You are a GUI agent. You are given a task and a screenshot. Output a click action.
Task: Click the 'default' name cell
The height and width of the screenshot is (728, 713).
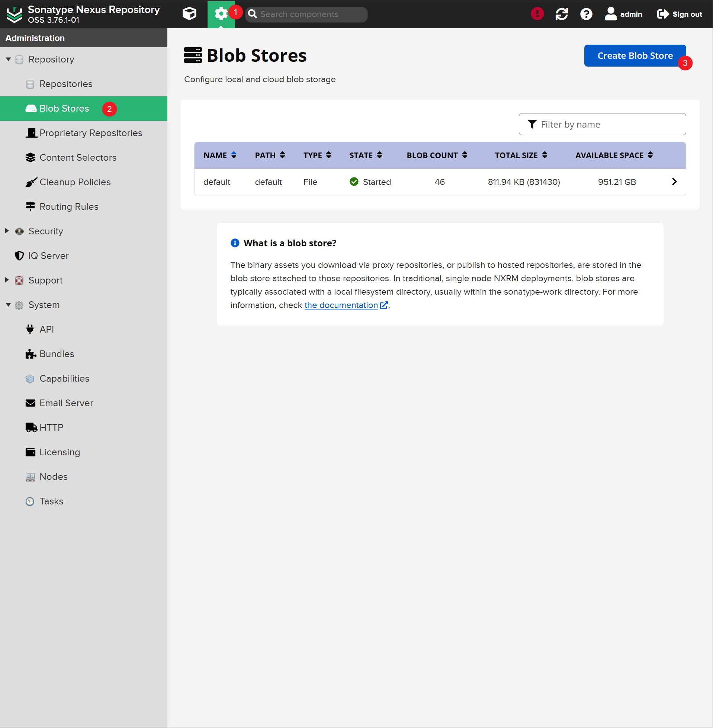tap(216, 182)
